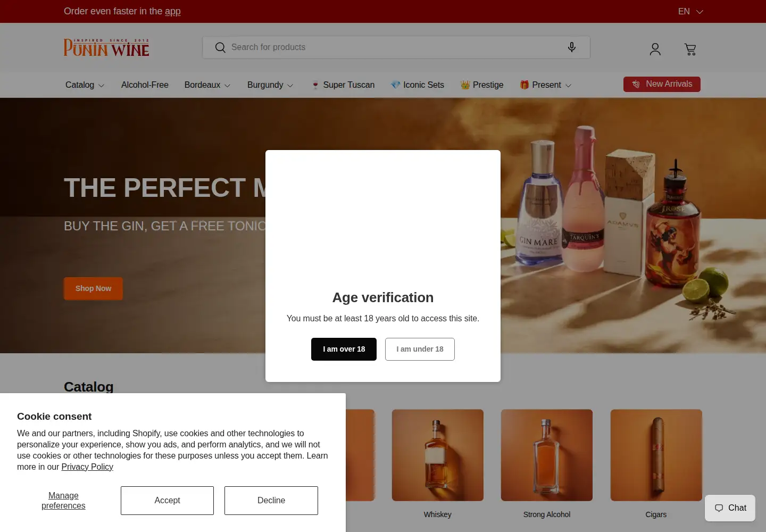
Task: Expand the EN language selector
Action: click(690, 11)
